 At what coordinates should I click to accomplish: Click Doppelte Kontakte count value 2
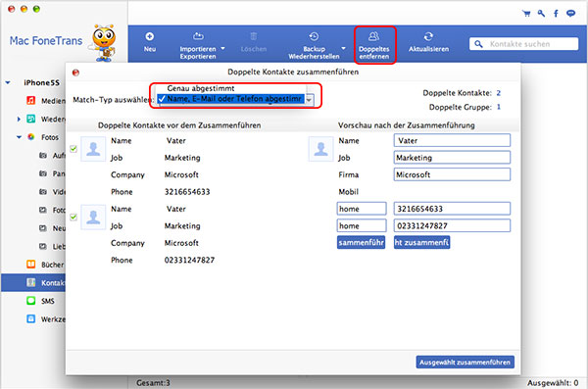499,93
